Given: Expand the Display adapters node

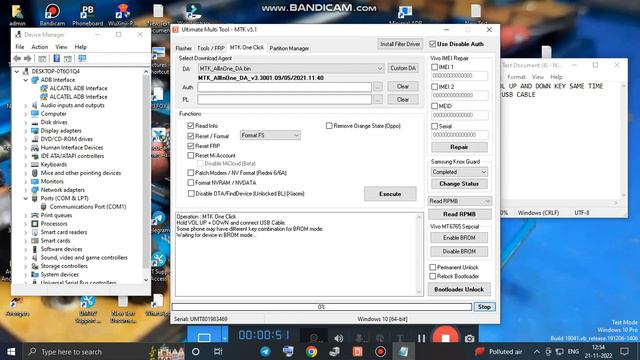Looking at the screenshot, I should click(x=26, y=131).
